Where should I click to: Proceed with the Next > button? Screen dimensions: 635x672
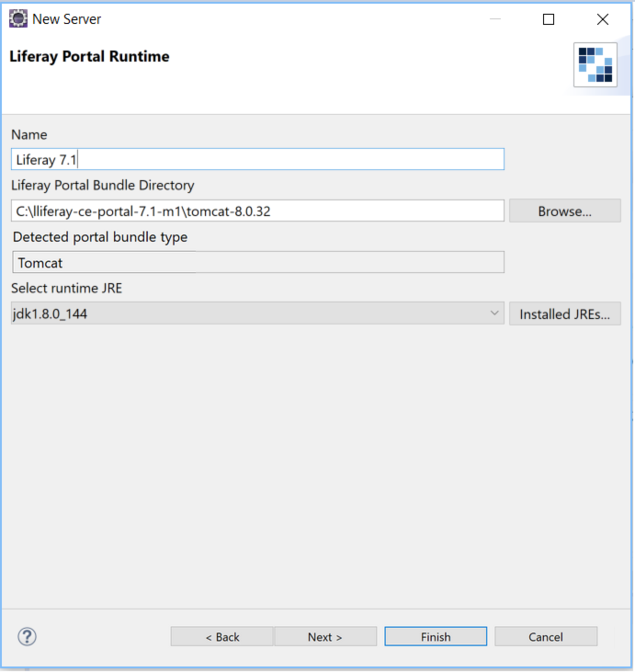[x=325, y=637]
